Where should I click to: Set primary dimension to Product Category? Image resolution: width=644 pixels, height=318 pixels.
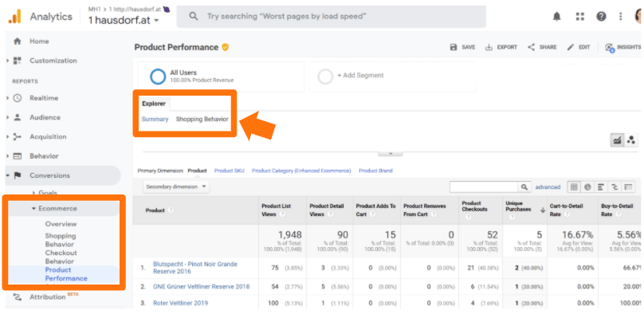pyautogui.click(x=301, y=171)
